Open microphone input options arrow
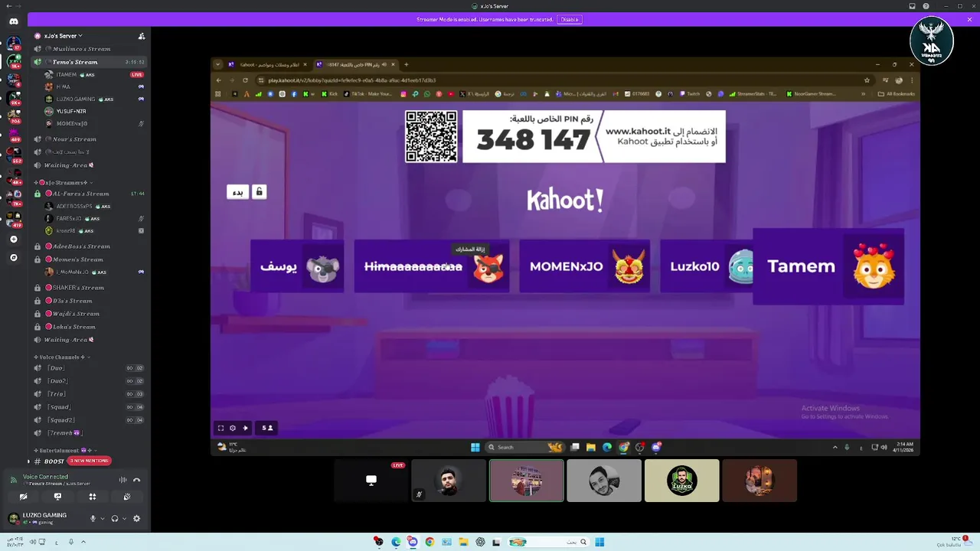The width and height of the screenshot is (980, 551). 102,518
